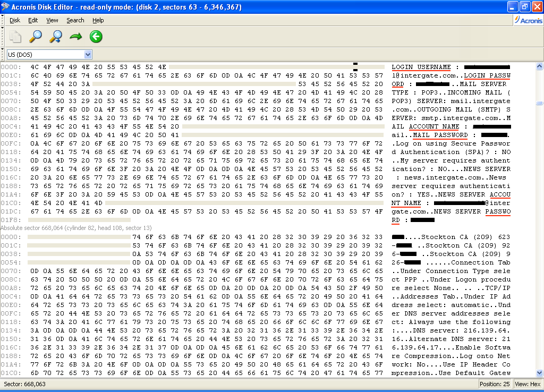Viewport: 544px width, 392px height.
Task: Click the green circular Back arrow icon
Action: 96,37
